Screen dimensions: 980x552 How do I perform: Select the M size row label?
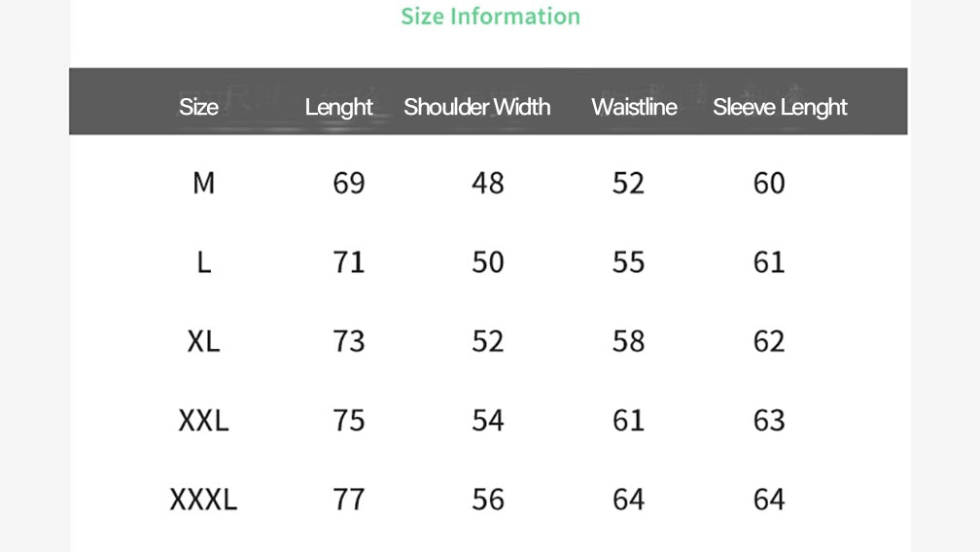coord(203,183)
